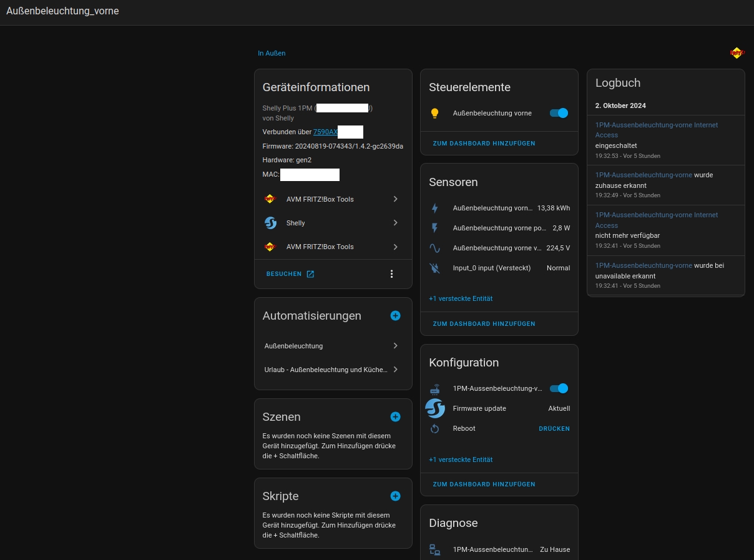Click the Input_0 input plug-off icon

pos(435,268)
